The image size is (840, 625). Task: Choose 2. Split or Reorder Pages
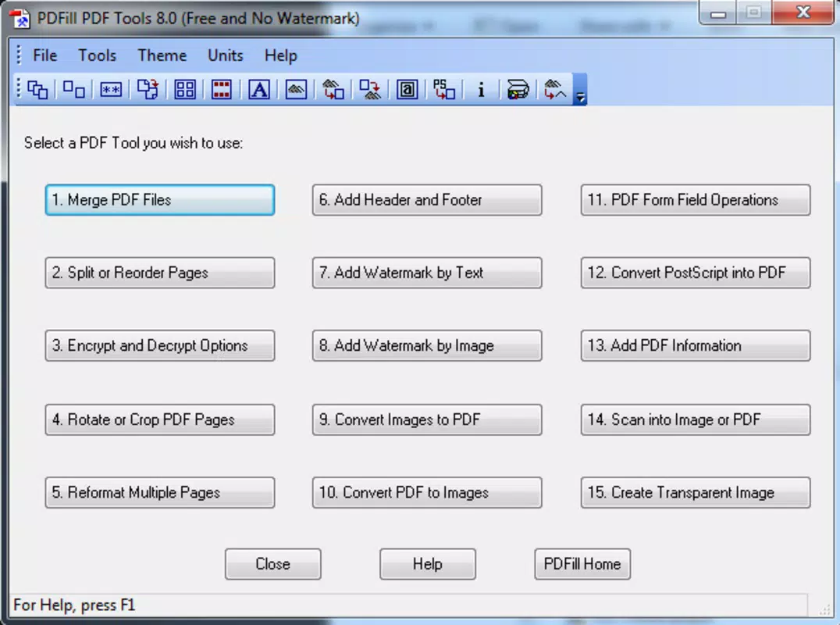coord(160,273)
